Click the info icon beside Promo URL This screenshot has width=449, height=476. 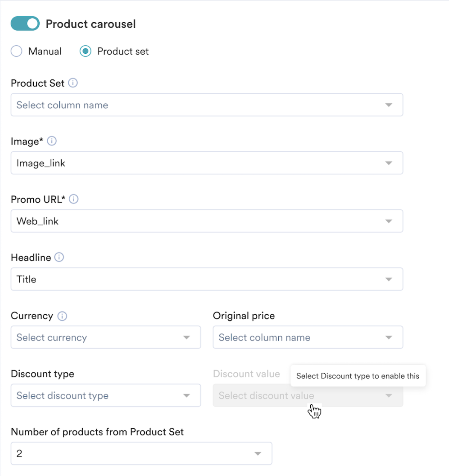(73, 199)
